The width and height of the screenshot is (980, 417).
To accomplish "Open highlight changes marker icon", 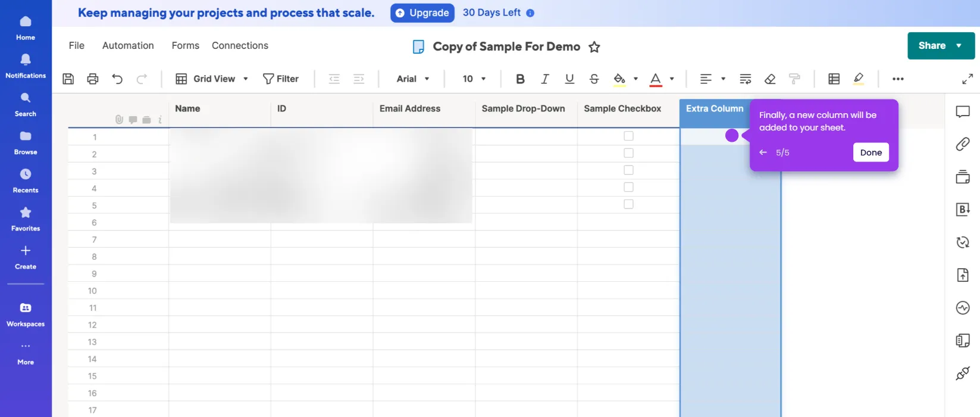I will coord(859,79).
